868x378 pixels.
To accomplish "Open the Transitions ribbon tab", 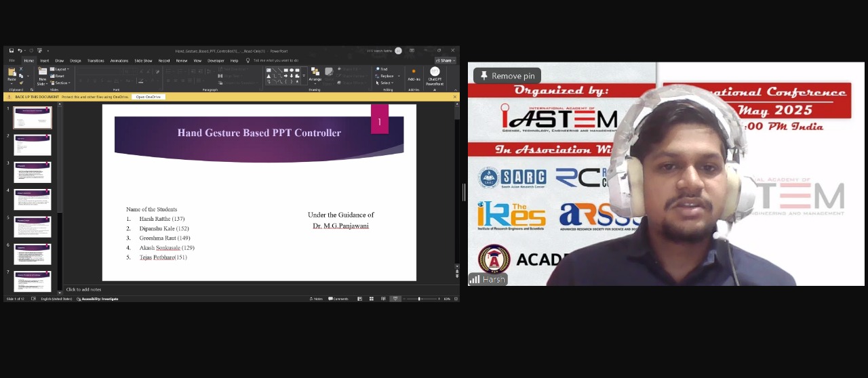I will [x=96, y=60].
